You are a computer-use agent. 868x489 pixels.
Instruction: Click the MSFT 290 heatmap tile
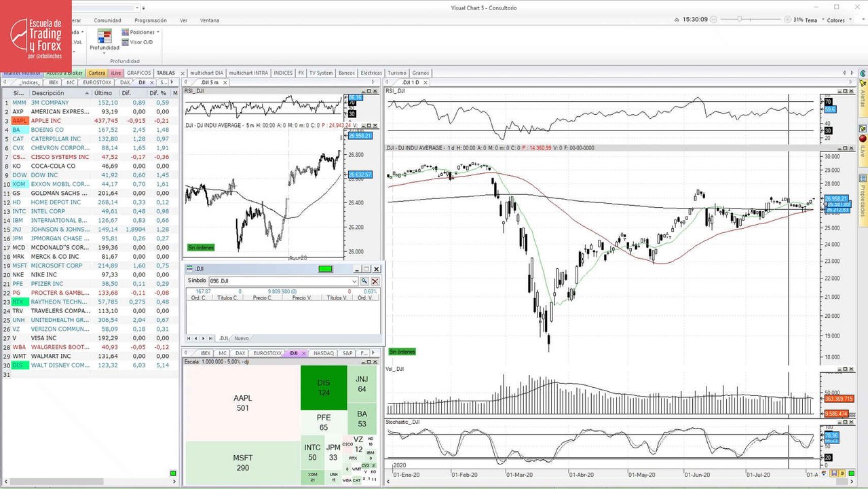click(242, 463)
